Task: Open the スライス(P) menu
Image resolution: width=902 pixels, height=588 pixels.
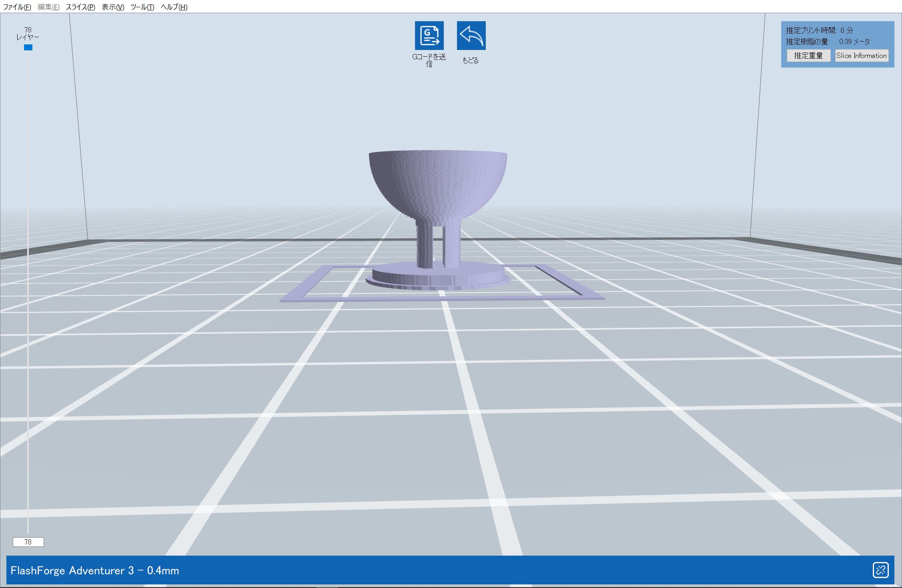Action: pyautogui.click(x=80, y=7)
